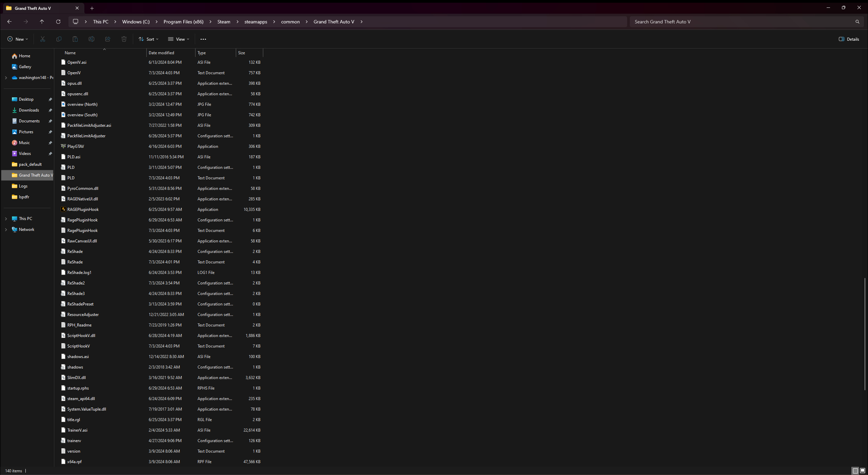The height and width of the screenshot is (475, 868).
Task: Click the RAGEPluginHook application icon
Action: 63,210
